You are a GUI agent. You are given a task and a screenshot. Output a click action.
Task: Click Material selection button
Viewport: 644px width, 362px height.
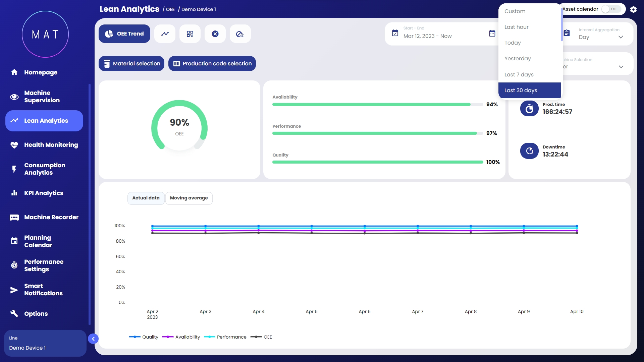coord(131,64)
